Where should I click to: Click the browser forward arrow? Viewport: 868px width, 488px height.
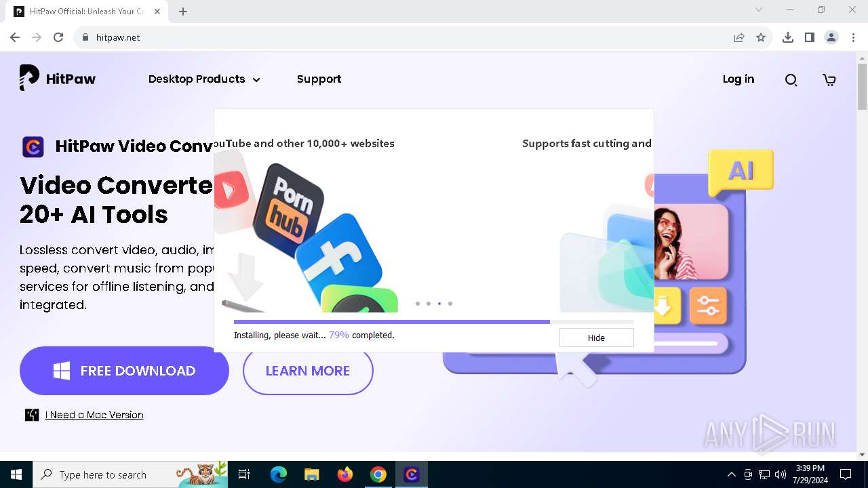(37, 37)
